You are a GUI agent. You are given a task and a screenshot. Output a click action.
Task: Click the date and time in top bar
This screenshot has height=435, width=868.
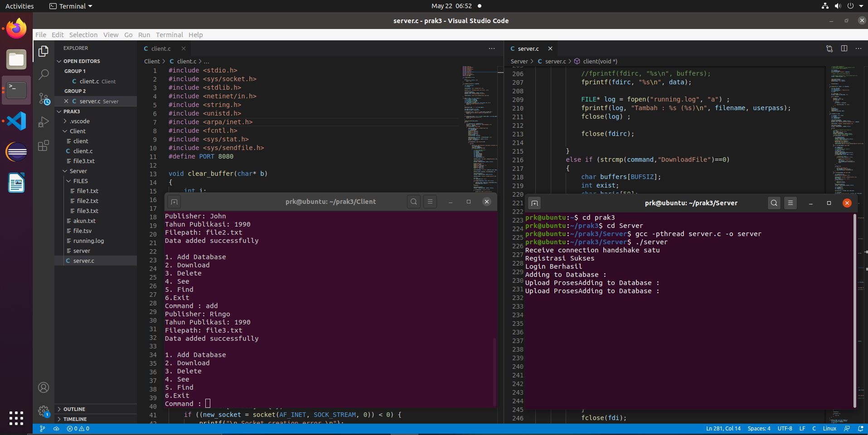tap(451, 6)
